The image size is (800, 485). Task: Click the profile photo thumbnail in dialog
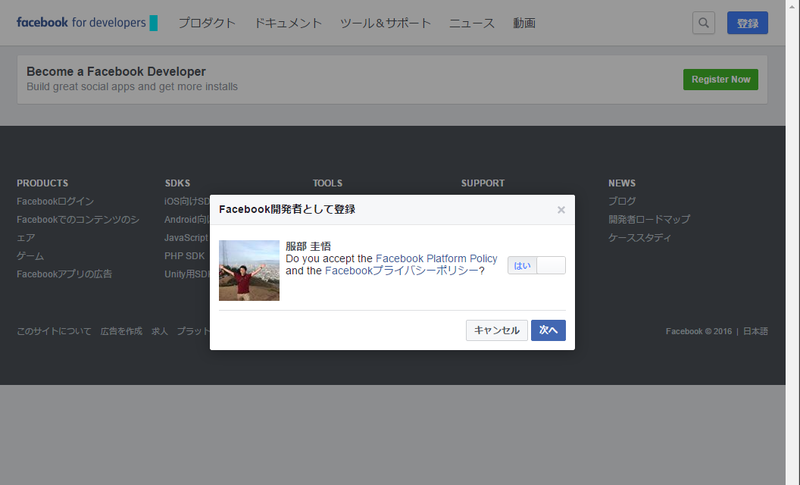[249, 270]
